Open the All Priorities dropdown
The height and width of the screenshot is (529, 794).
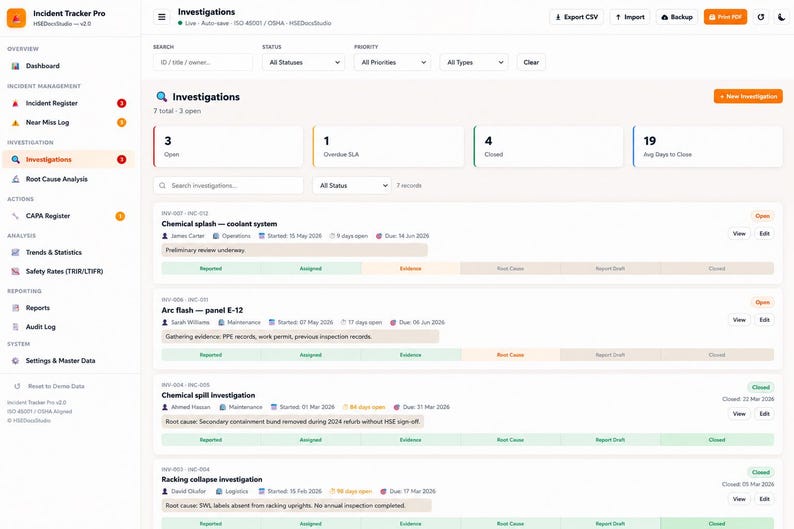click(x=392, y=62)
